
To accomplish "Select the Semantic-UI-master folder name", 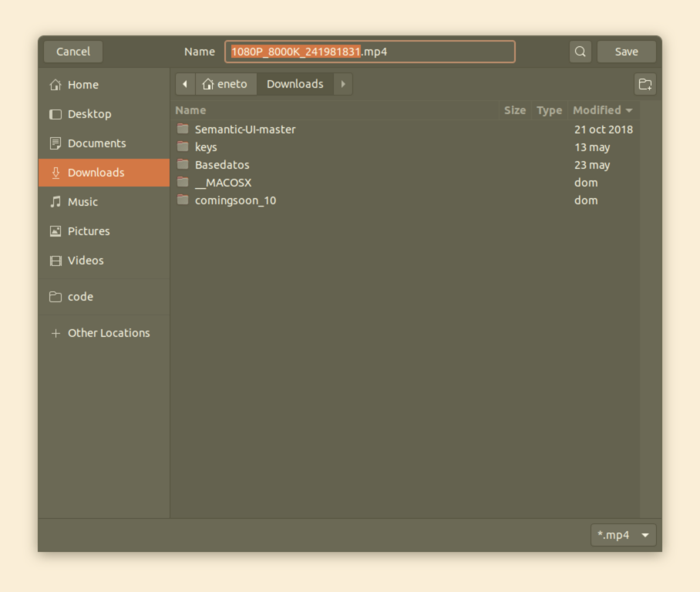I will pos(245,129).
